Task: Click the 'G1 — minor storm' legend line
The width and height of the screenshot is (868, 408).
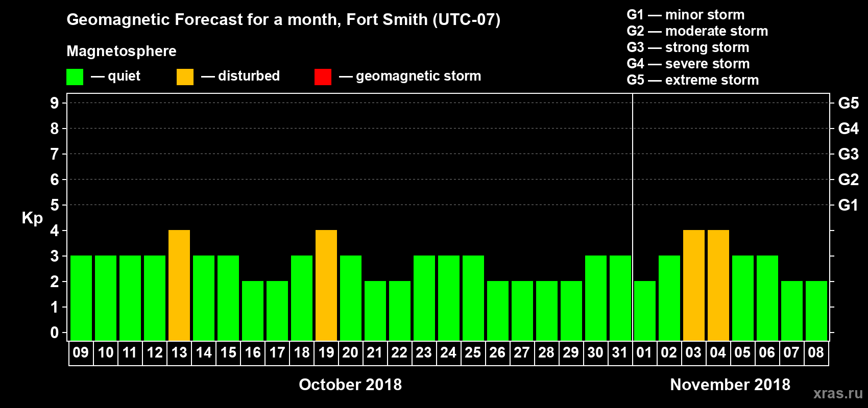Action: [x=686, y=15]
